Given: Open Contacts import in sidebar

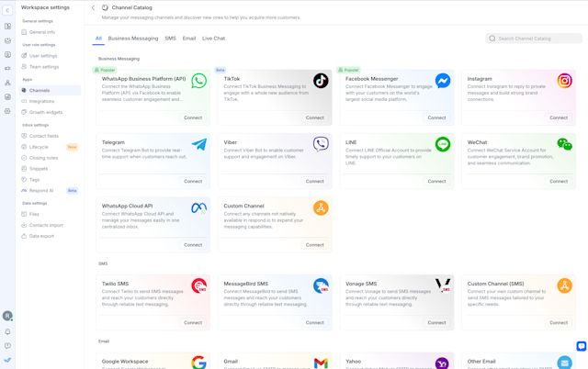Looking at the screenshot, I should coord(50,225).
